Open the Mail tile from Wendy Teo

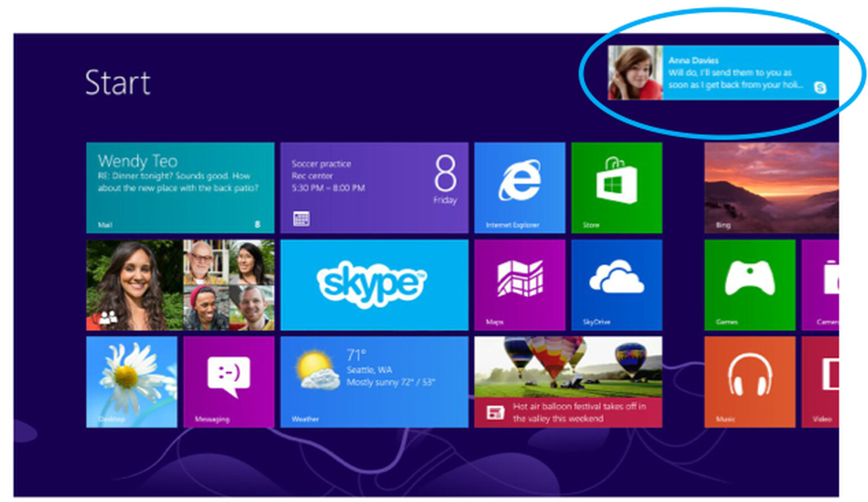(180, 188)
